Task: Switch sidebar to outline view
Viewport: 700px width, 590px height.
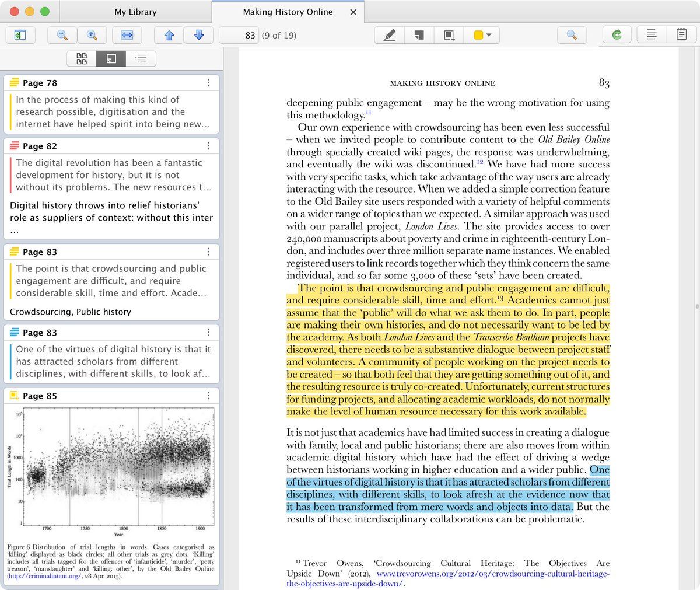Action: 141,58
